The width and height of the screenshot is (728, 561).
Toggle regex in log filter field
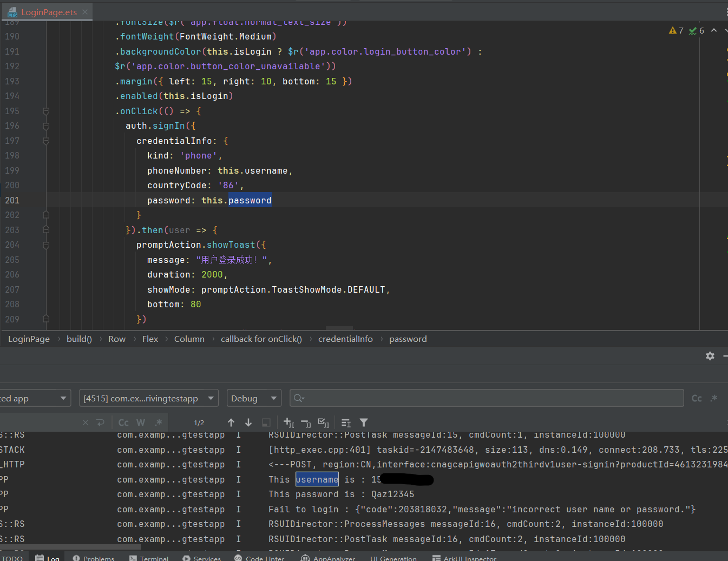(x=714, y=398)
